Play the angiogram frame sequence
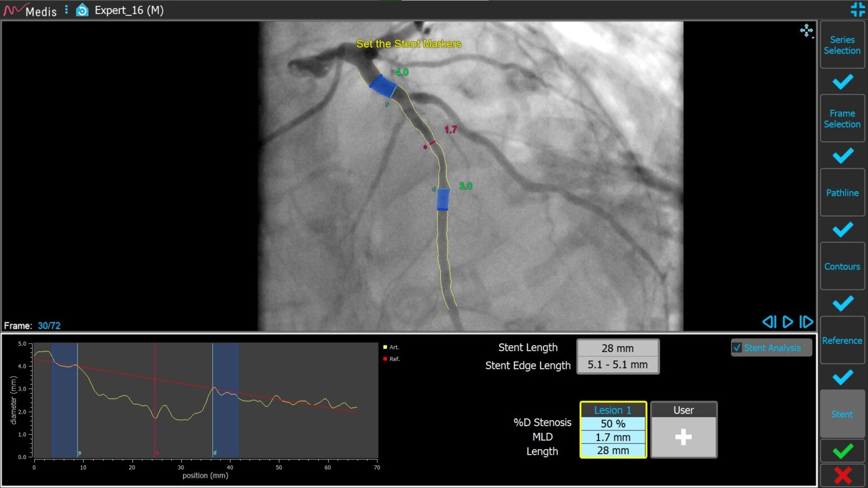 pos(787,322)
